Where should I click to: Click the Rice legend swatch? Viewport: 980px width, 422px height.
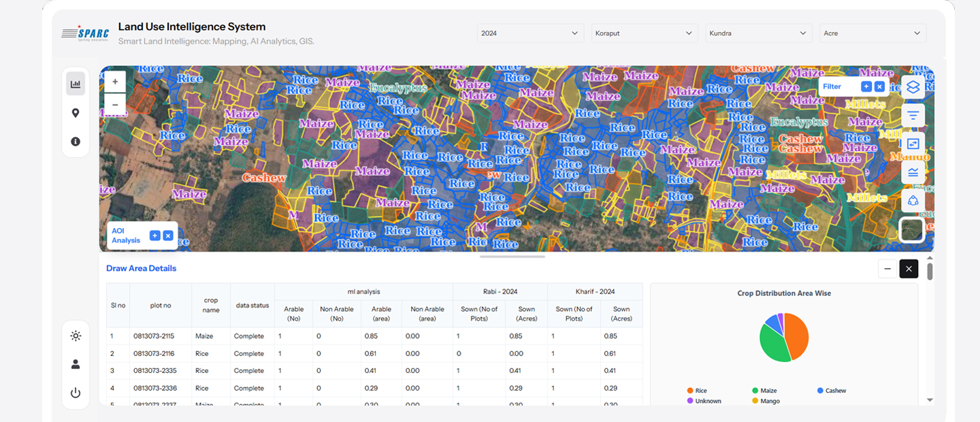pyautogui.click(x=690, y=391)
